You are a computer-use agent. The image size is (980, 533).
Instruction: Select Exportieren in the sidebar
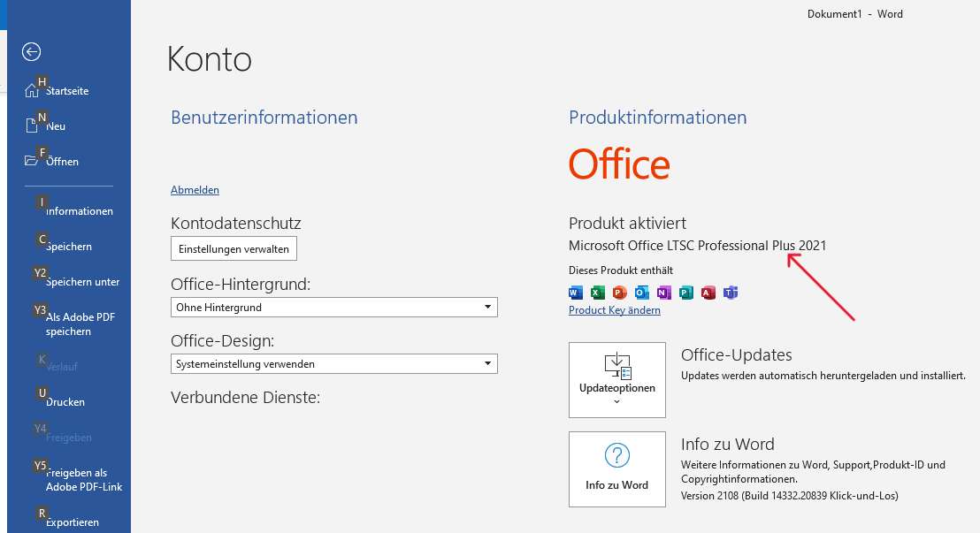click(x=72, y=522)
